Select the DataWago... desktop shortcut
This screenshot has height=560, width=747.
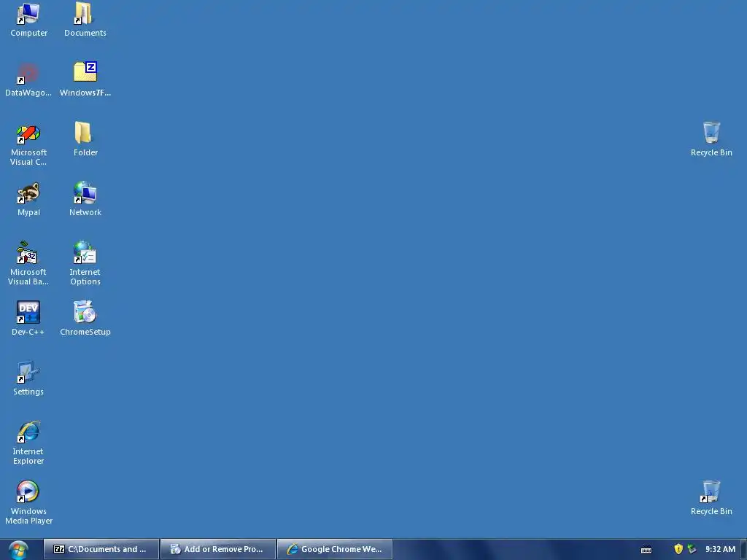(28, 79)
